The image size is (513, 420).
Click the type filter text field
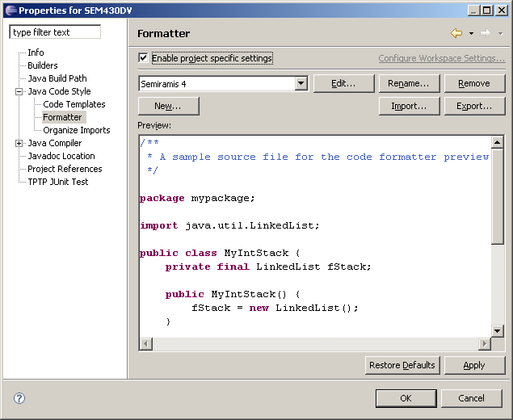click(55, 32)
